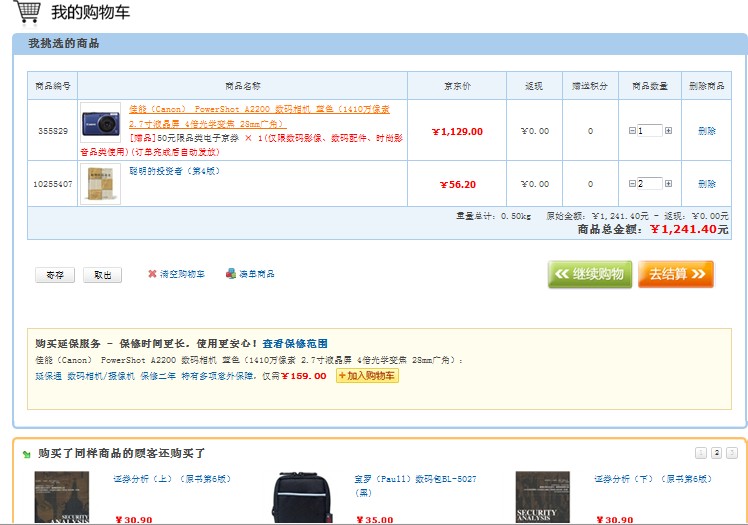The image size is (748, 525).
Task: Decrease quantity for 聪明的投资者 row
Action: click(x=632, y=184)
